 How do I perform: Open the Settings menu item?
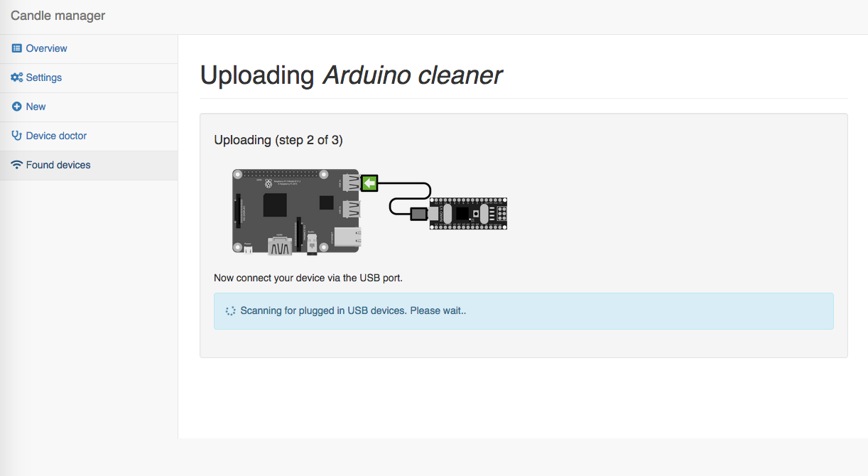89,77
